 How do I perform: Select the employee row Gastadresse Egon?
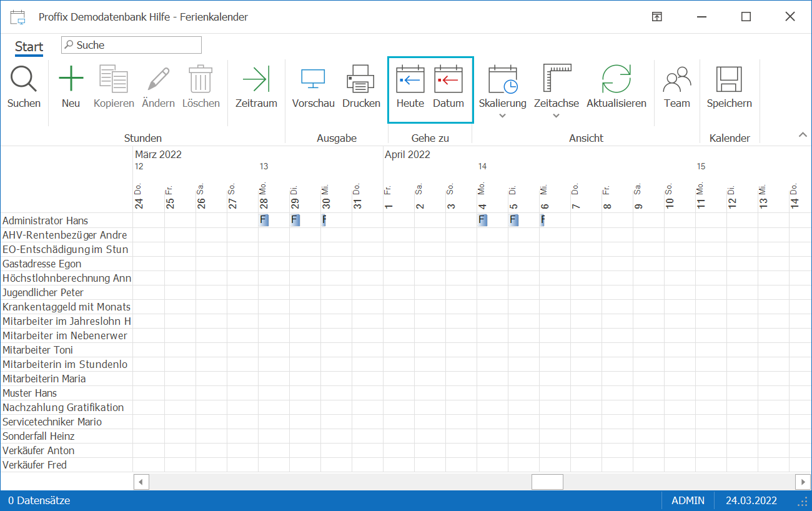66,264
